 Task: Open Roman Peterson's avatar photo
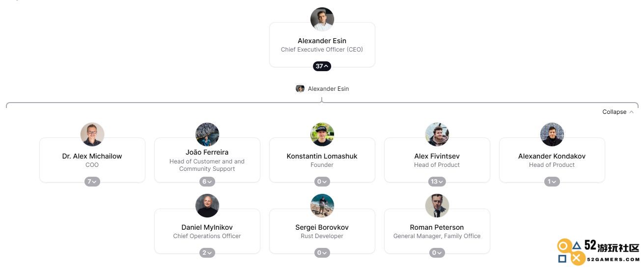[x=437, y=206]
